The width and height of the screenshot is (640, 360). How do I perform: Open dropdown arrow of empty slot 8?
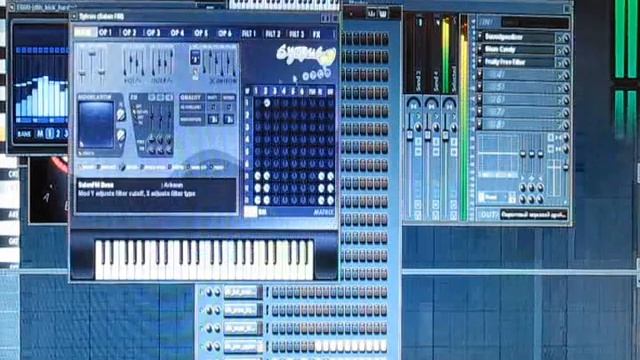pyautogui.click(x=480, y=124)
